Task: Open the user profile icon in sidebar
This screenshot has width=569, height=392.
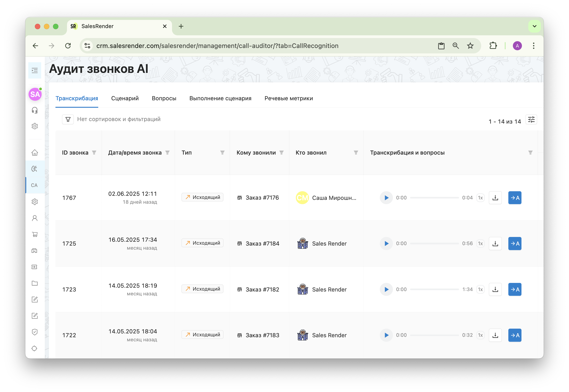Action: [x=35, y=218]
